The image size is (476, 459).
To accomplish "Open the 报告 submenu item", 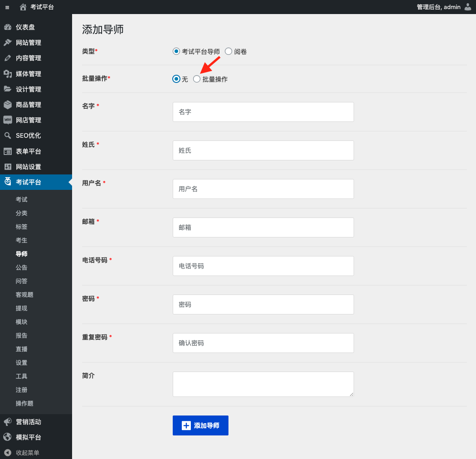I will [x=22, y=336].
